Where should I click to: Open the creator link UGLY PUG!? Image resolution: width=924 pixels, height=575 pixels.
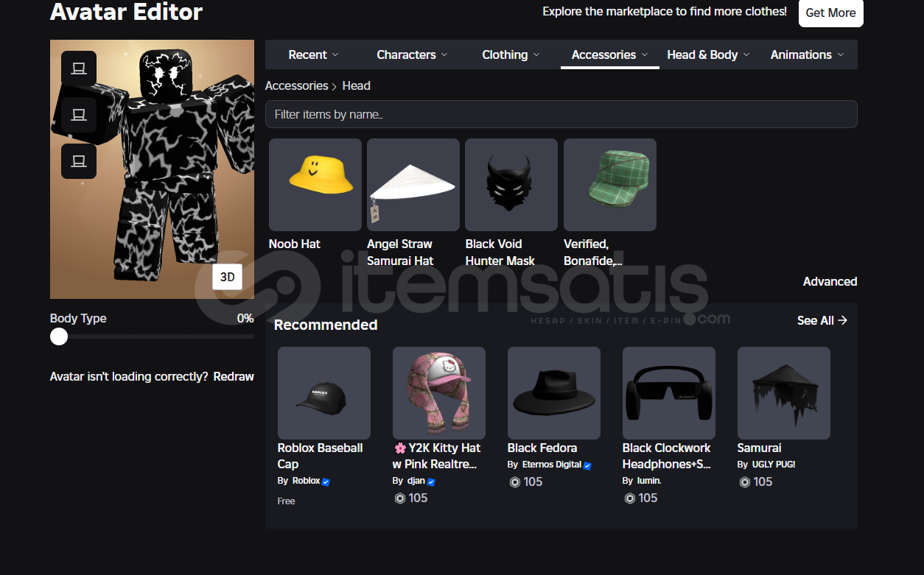[774, 465]
